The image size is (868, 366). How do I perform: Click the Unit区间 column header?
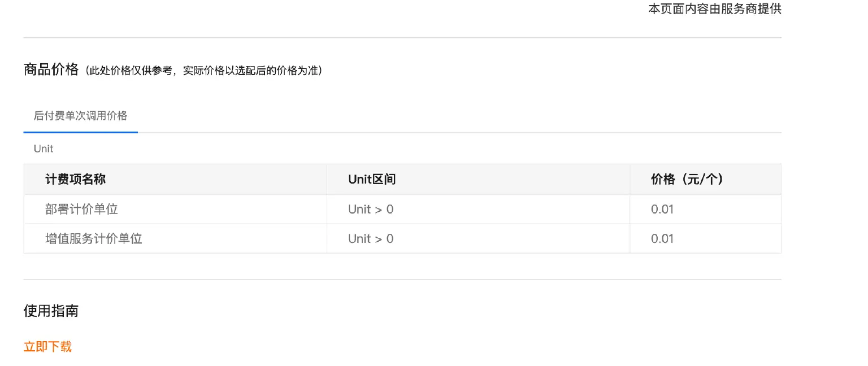click(372, 179)
